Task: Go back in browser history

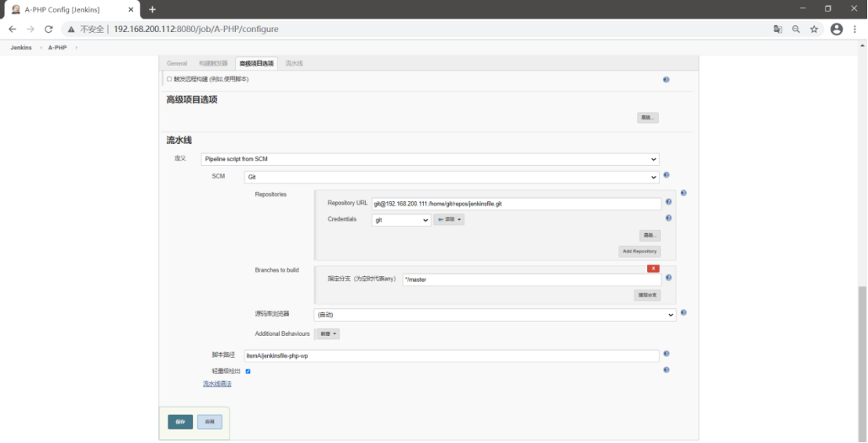Action: 13,29
